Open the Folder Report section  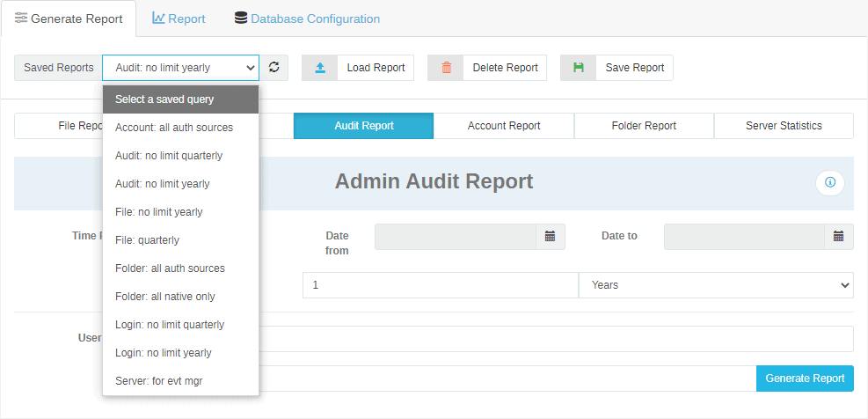(644, 126)
